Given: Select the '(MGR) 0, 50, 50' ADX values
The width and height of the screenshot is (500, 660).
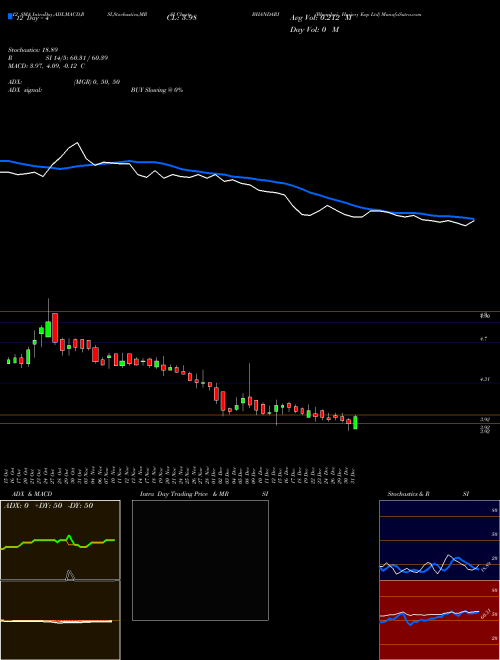Looking at the screenshot, I should (x=97, y=82).
